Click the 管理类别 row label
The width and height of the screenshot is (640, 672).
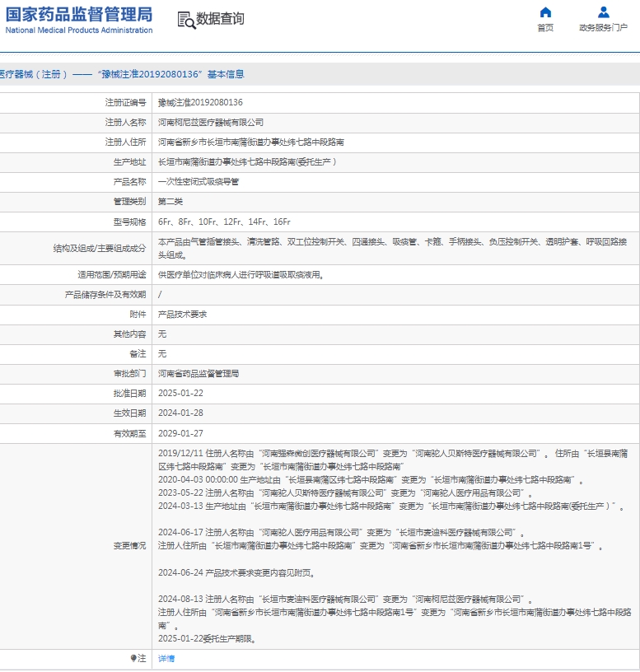point(130,202)
